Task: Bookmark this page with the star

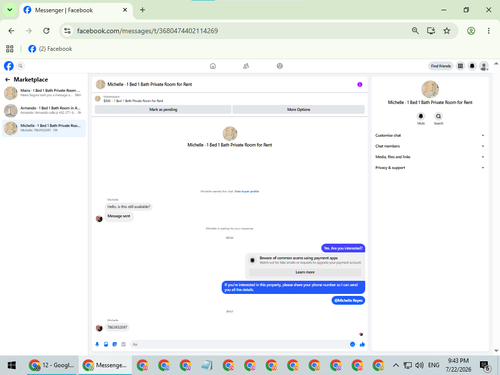Action: coord(447,31)
